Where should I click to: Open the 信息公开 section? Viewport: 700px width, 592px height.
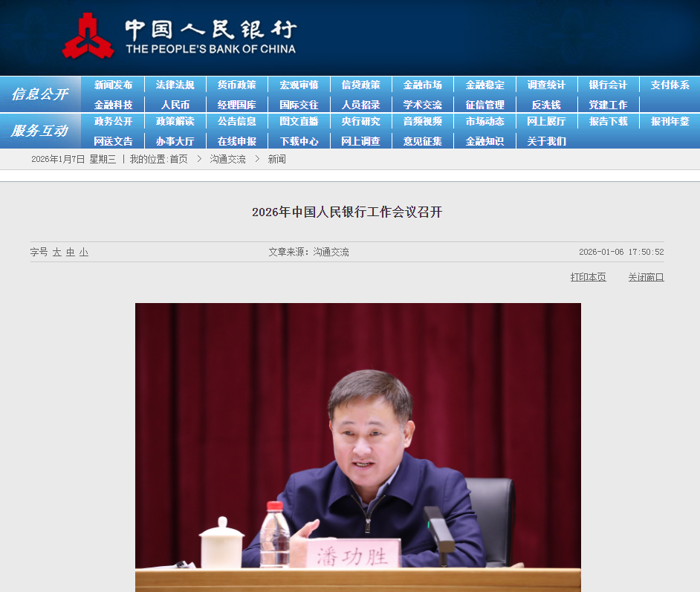point(40,94)
